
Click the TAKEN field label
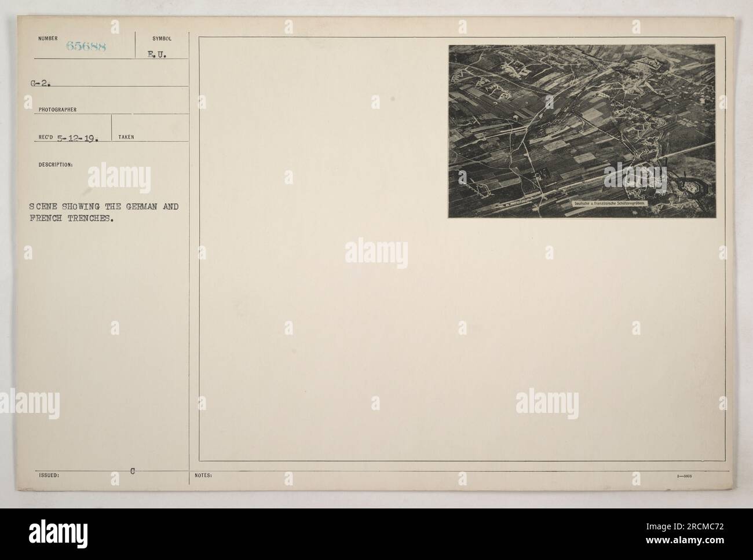(126, 137)
